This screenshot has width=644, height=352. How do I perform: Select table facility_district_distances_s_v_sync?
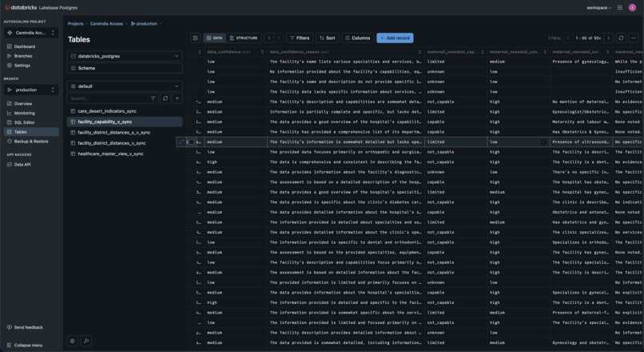click(125, 133)
